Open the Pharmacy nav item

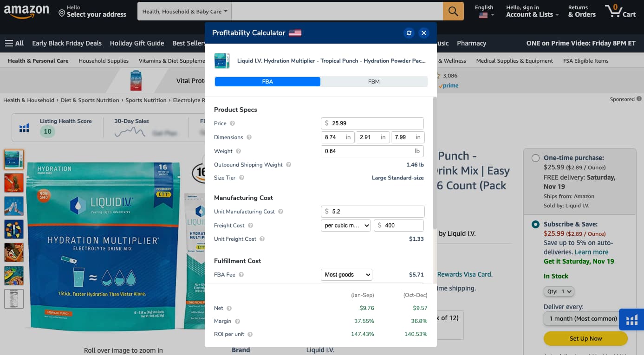coord(471,43)
